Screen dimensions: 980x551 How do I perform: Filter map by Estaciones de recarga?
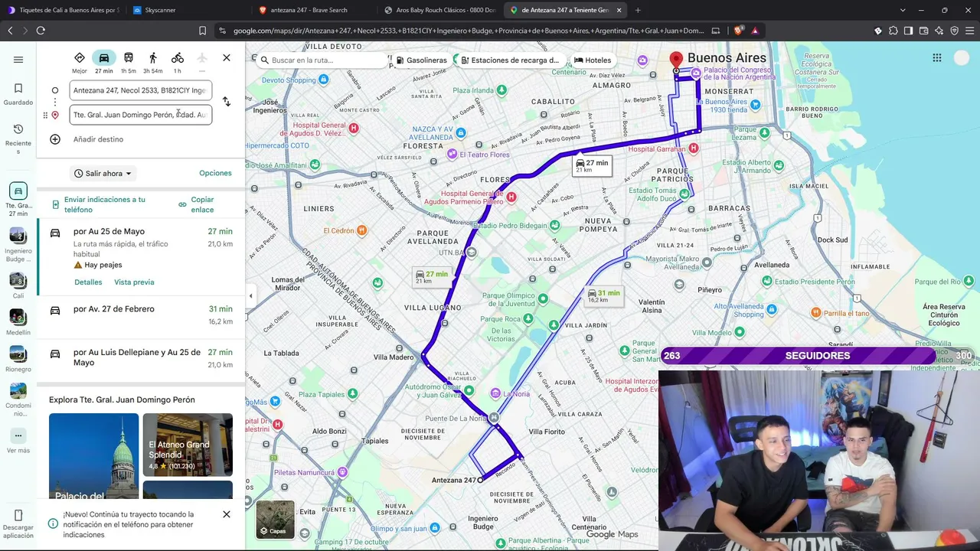coord(510,60)
